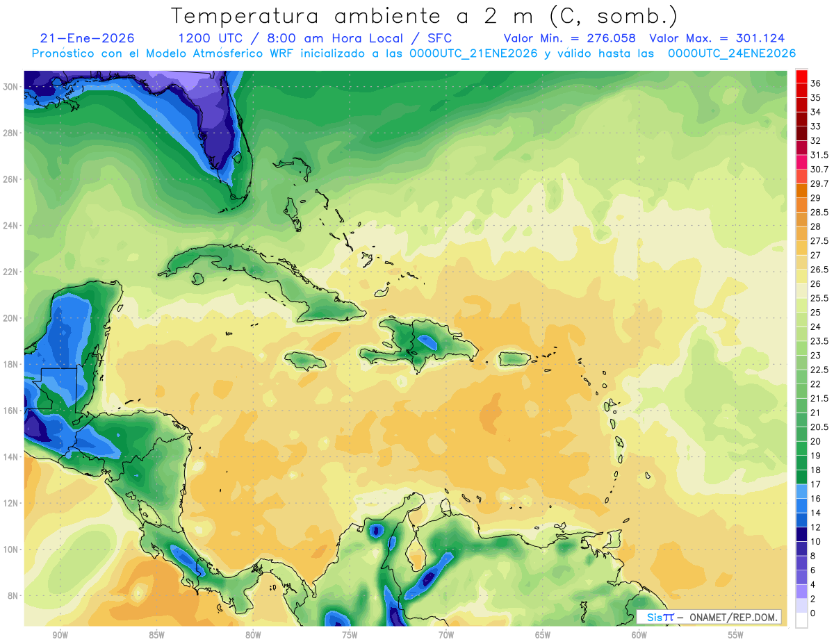Click the legend value 25.5
Image resolution: width=834 pixels, height=644 pixels.
click(x=819, y=298)
